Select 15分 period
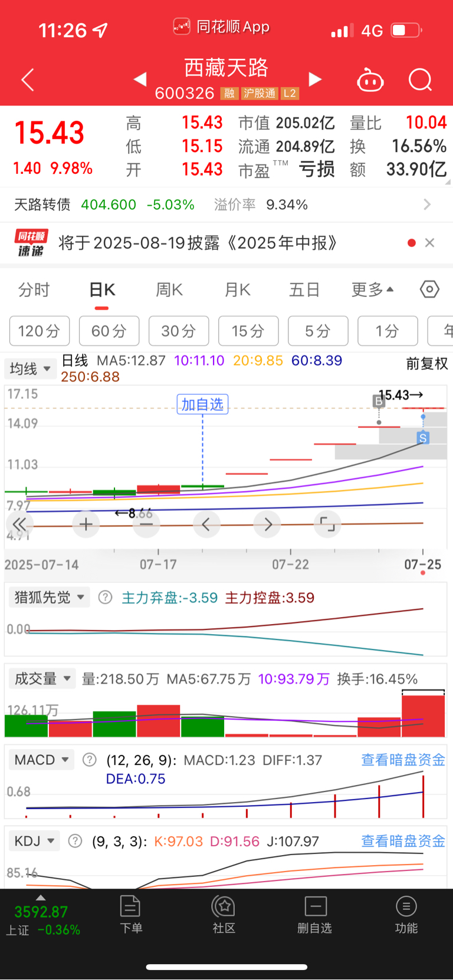Viewport: 453px width, 980px height. pyautogui.click(x=248, y=331)
